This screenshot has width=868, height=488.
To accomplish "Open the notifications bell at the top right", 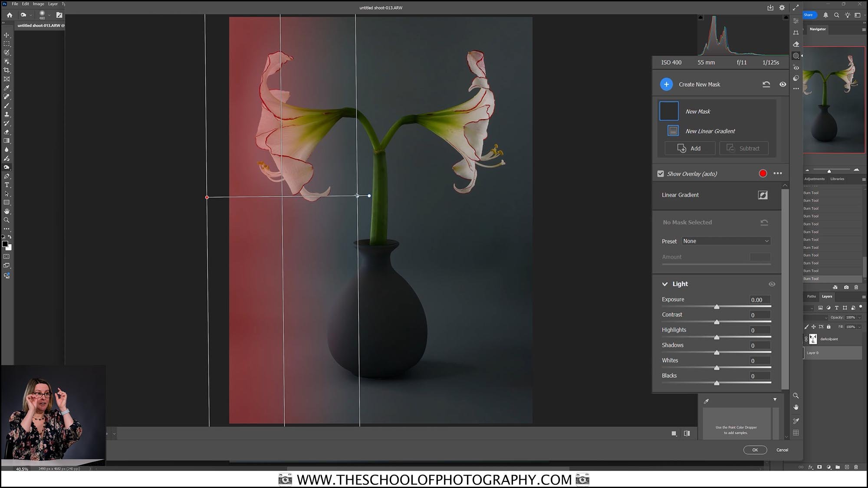I will tap(826, 15).
